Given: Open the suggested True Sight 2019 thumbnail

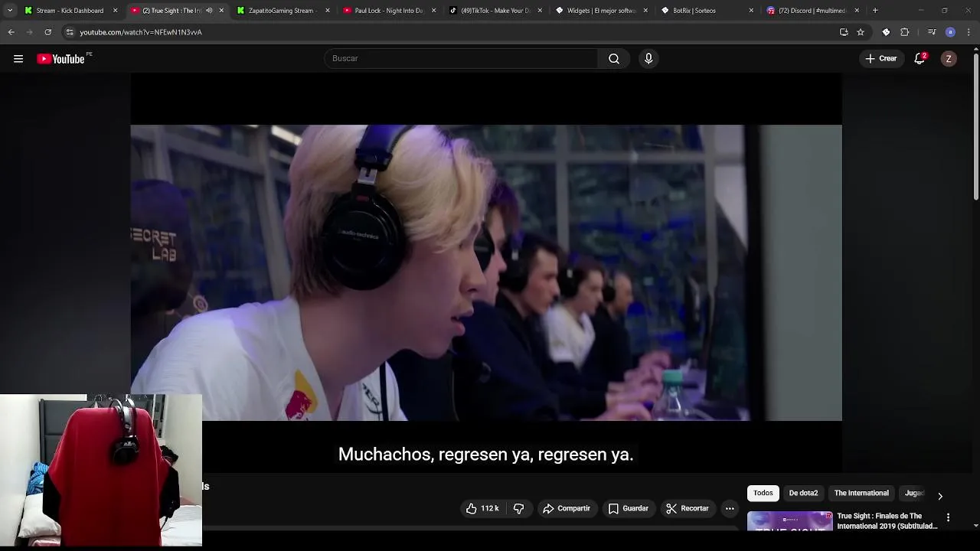Looking at the screenshot, I should click(789, 521).
